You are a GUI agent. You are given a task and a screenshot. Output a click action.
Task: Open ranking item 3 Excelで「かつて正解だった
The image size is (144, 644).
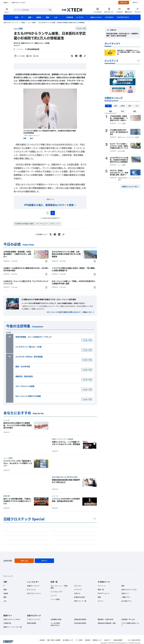119,146
